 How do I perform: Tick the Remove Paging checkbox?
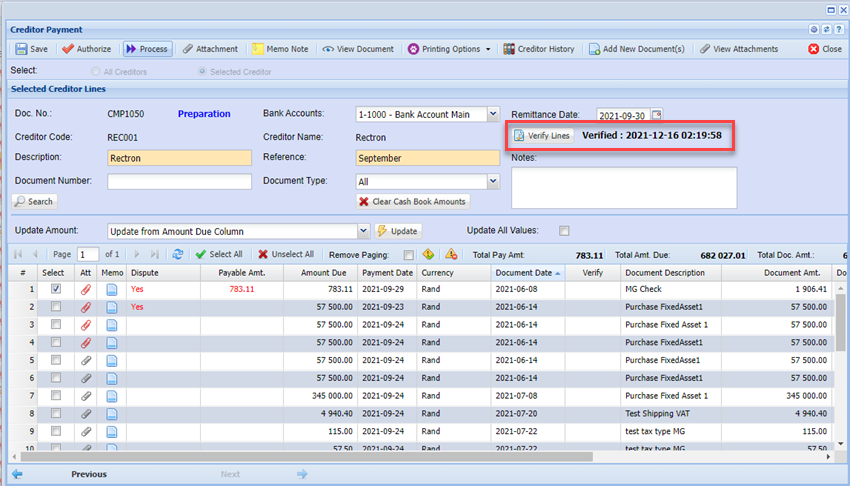(x=408, y=255)
